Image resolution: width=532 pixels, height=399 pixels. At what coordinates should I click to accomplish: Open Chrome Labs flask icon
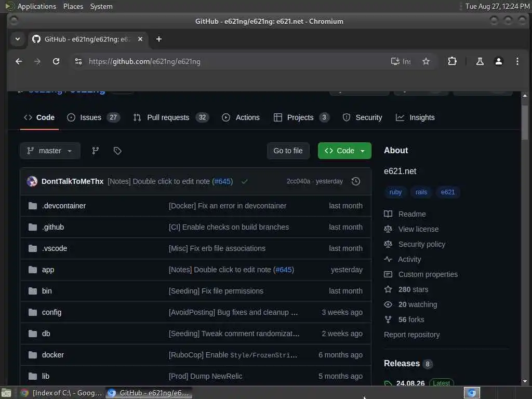point(480,61)
